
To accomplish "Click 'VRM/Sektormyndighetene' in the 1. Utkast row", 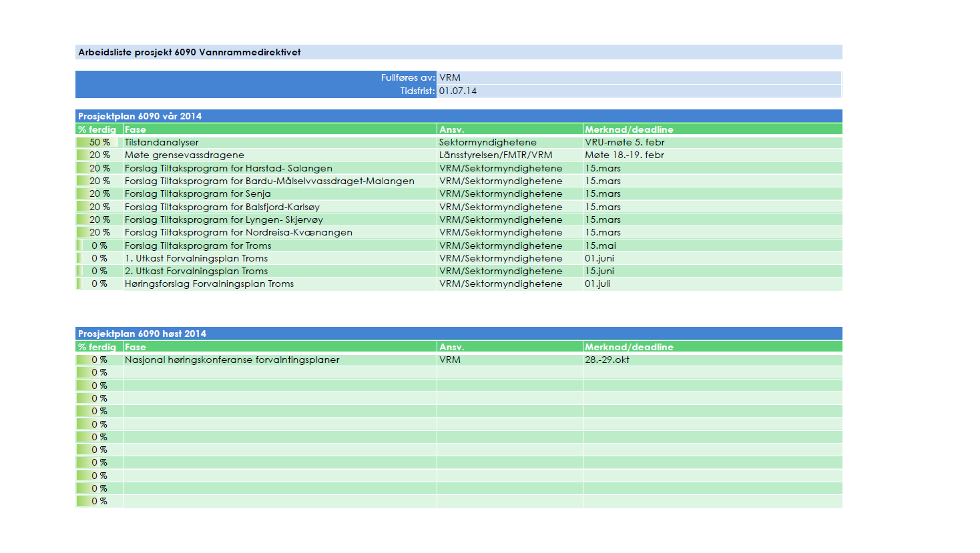I will [x=510, y=258].
